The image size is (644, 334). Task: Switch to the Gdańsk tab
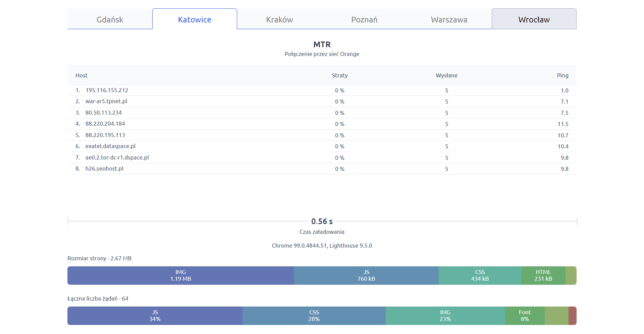(x=110, y=19)
